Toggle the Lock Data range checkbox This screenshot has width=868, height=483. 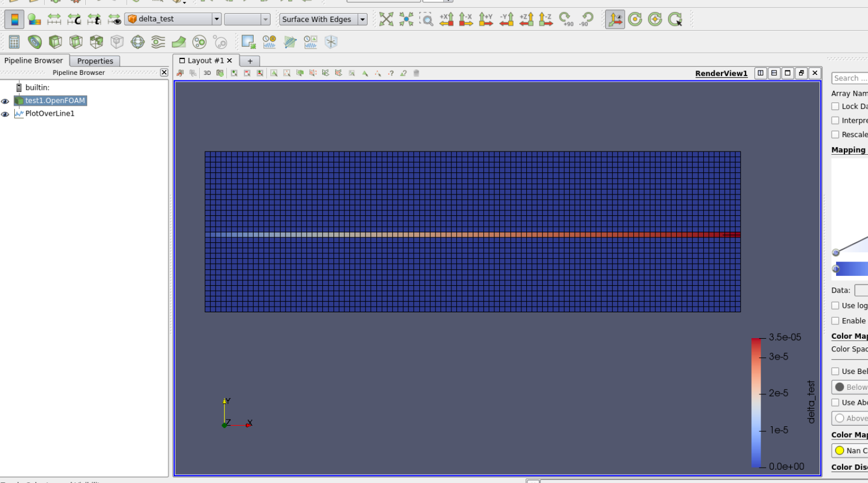[x=835, y=106]
